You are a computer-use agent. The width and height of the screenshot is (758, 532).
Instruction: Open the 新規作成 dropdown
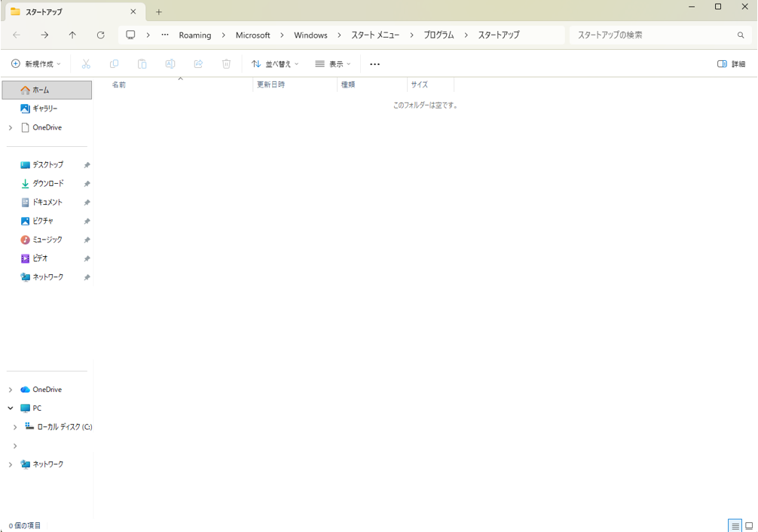[36, 64]
